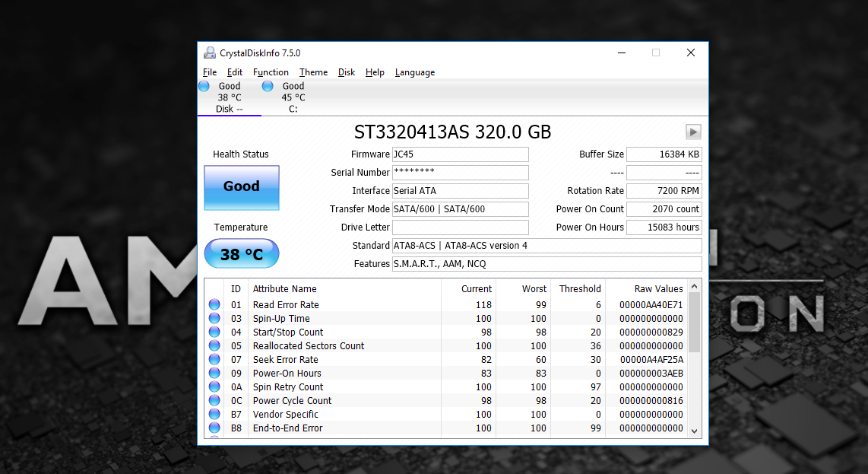
Task: Click the ID column header
Action: pyautogui.click(x=236, y=289)
